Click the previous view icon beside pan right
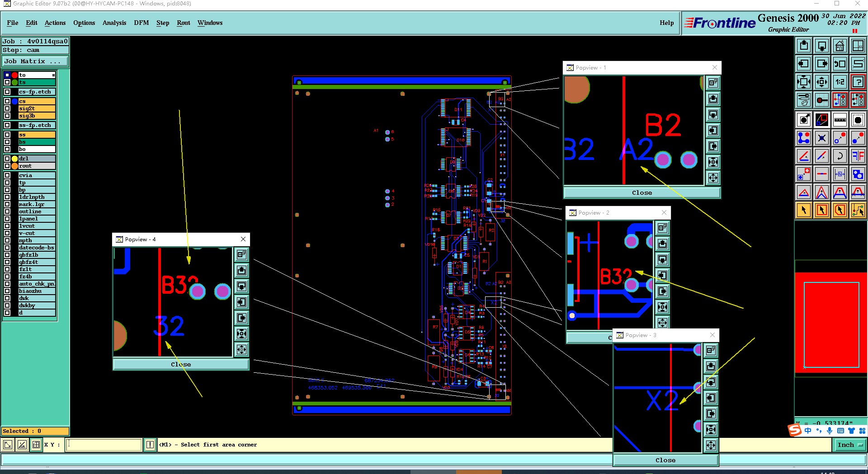 840,64
